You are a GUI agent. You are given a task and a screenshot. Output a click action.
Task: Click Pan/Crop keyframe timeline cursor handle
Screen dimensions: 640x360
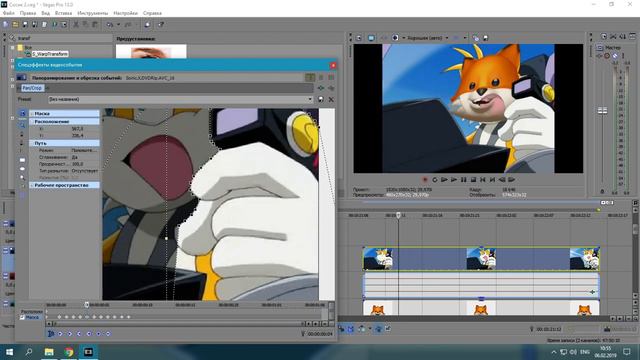tap(87, 304)
